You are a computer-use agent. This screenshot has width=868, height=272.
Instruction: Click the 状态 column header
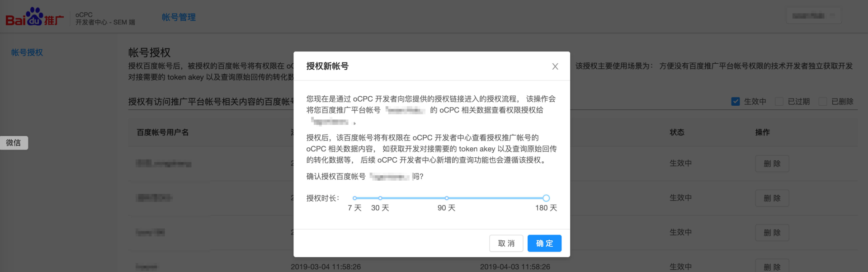[677, 132]
